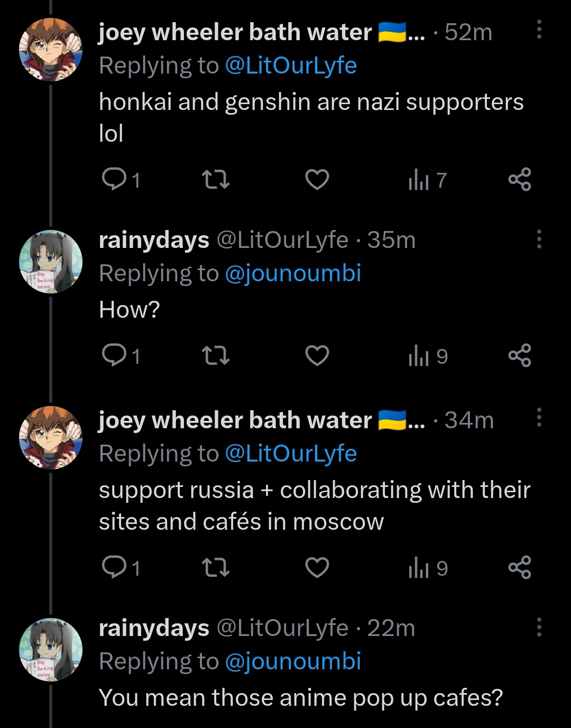Like the 'honkai and genshin' tweet

[x=318, y=181]
